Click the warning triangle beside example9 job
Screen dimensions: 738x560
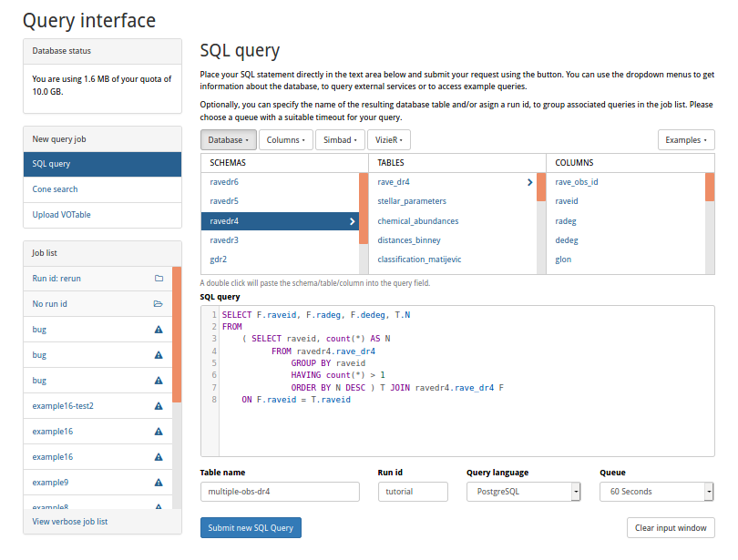pyautogui.click(x=159, y=483)
